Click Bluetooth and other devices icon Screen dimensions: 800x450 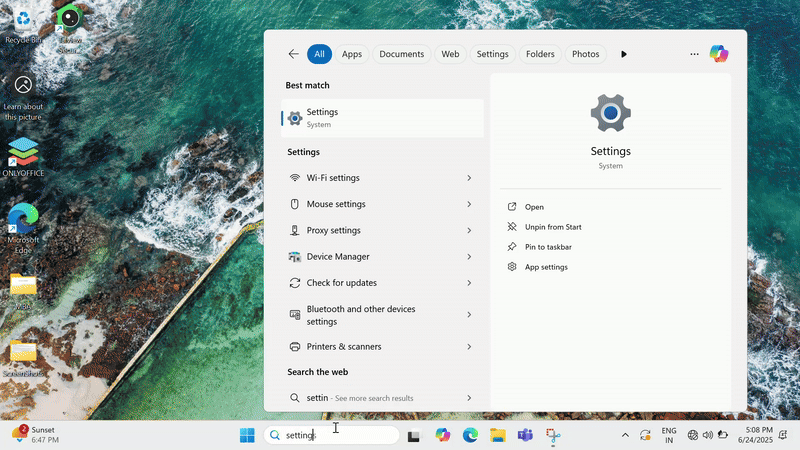294,315
